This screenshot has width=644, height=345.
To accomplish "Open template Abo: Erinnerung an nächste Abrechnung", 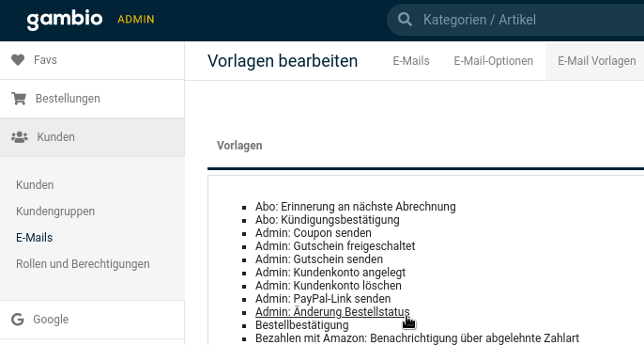I will pos(356,207).
